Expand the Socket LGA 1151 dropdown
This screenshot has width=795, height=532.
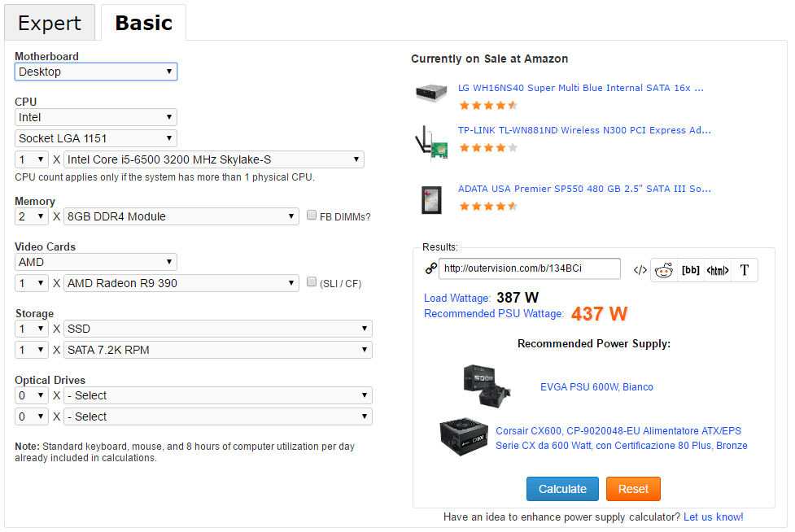pos(96,138)
